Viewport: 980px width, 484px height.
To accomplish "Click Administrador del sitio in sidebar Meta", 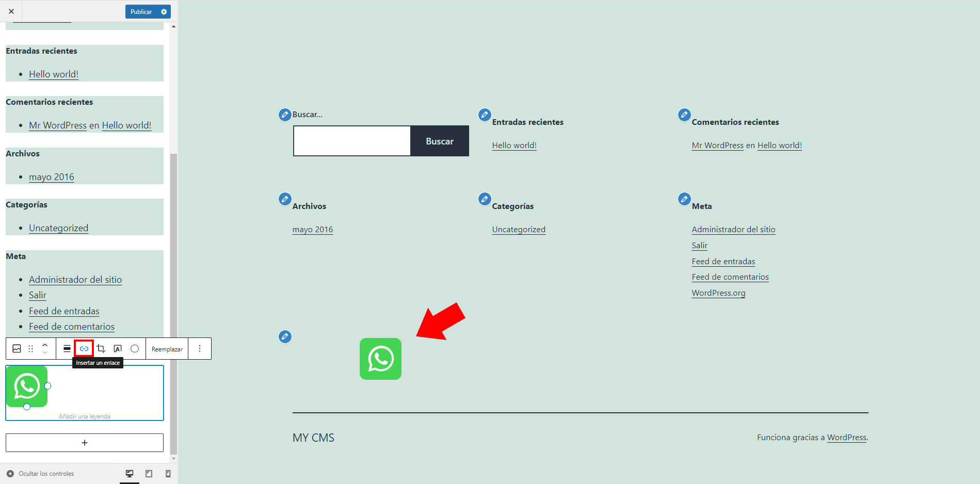I will (75, 280).
